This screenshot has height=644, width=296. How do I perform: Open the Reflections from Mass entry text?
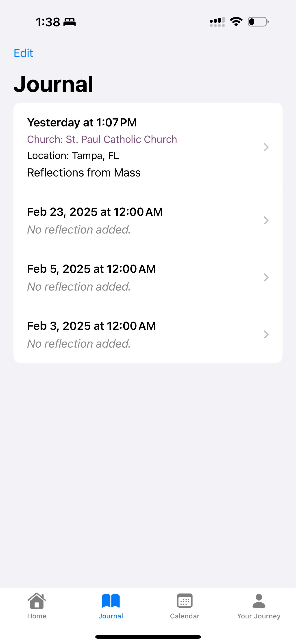[84, 172]
